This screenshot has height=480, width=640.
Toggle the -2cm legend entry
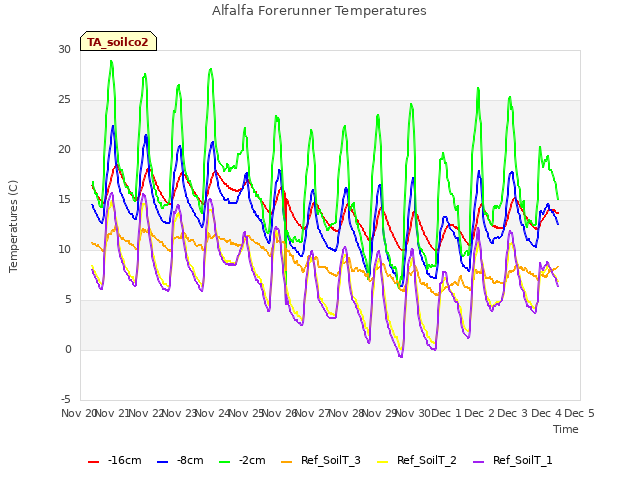[242, 460]
